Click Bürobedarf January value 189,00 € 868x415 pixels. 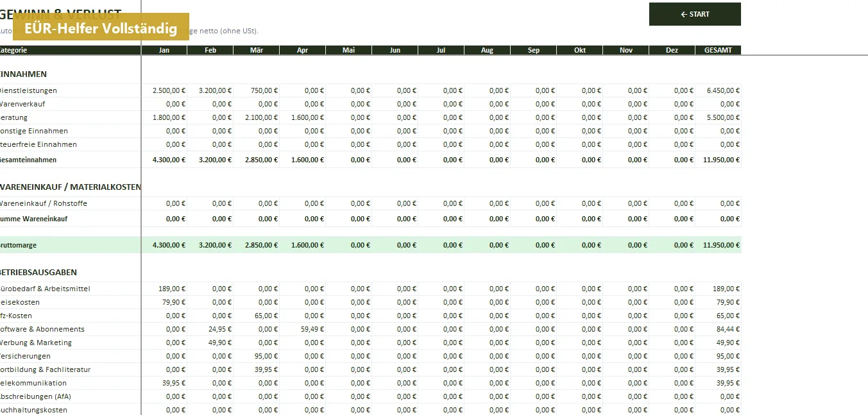tap(164, 289)
